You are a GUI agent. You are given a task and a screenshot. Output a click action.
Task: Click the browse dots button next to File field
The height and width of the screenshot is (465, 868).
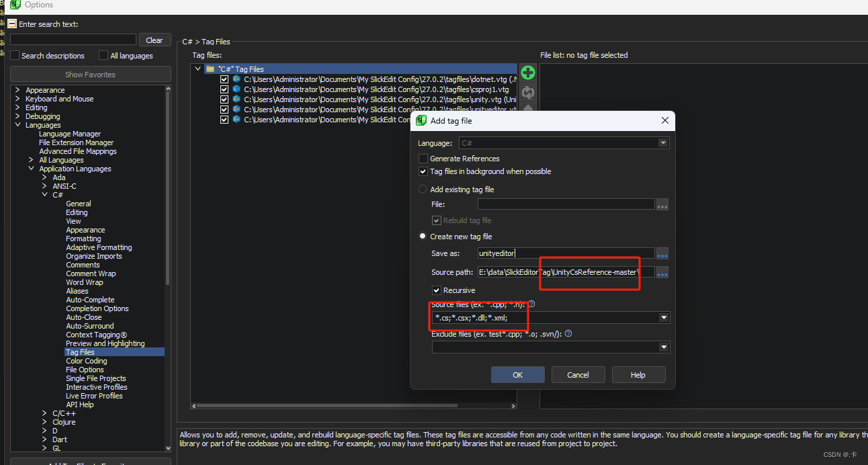pos(662,204)
